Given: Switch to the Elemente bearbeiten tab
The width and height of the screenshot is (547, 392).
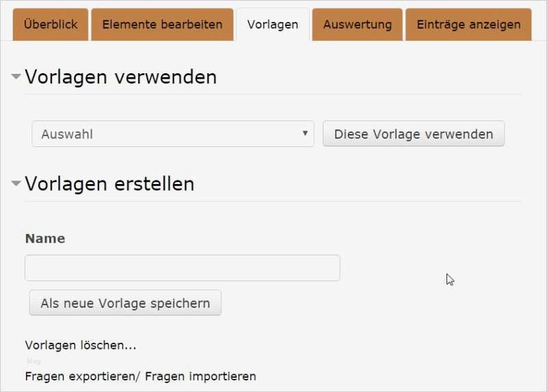Looking at the screenshot, I should [x=162, y=25].
